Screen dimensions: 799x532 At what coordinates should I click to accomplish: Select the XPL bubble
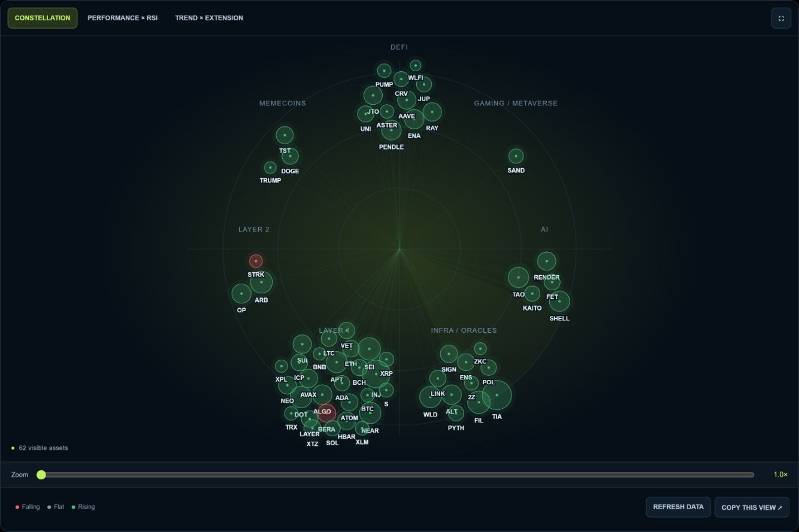click(x=281, y=366)
